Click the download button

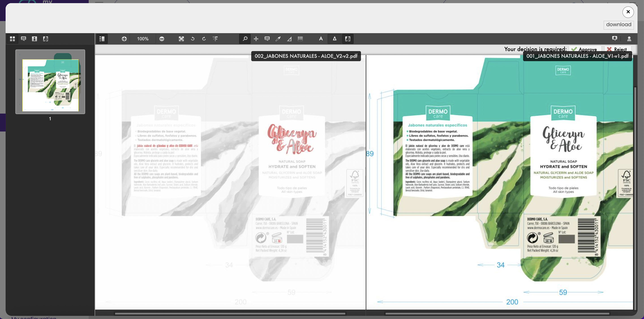(618, 25)
